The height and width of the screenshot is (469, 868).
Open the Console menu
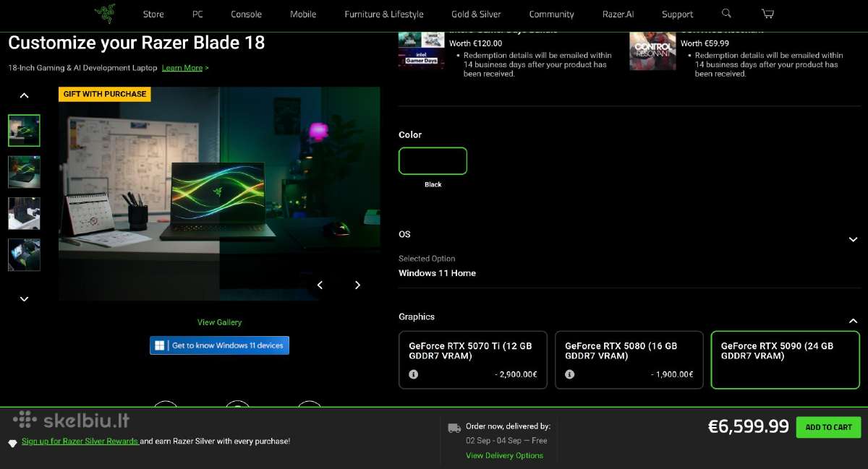[246, 14]
